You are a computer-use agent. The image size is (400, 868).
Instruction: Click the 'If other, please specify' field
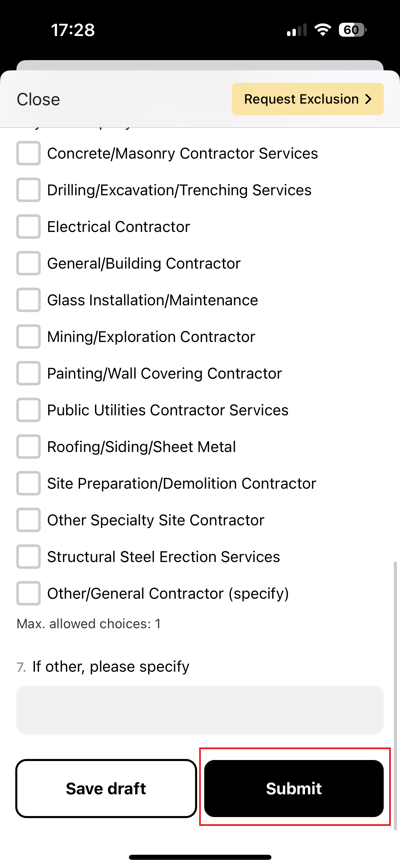click(x=200, y=710)
